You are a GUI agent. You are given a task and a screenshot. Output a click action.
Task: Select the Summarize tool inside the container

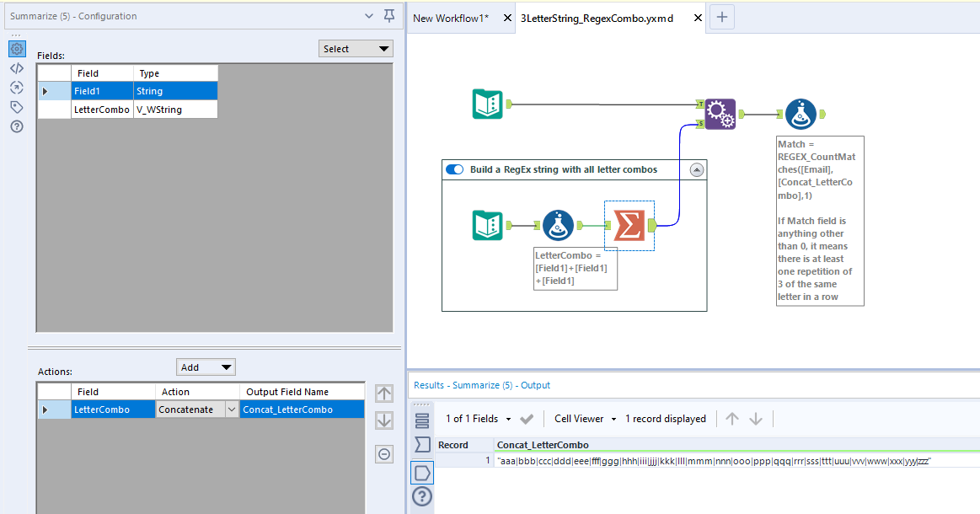coord(629,224)
